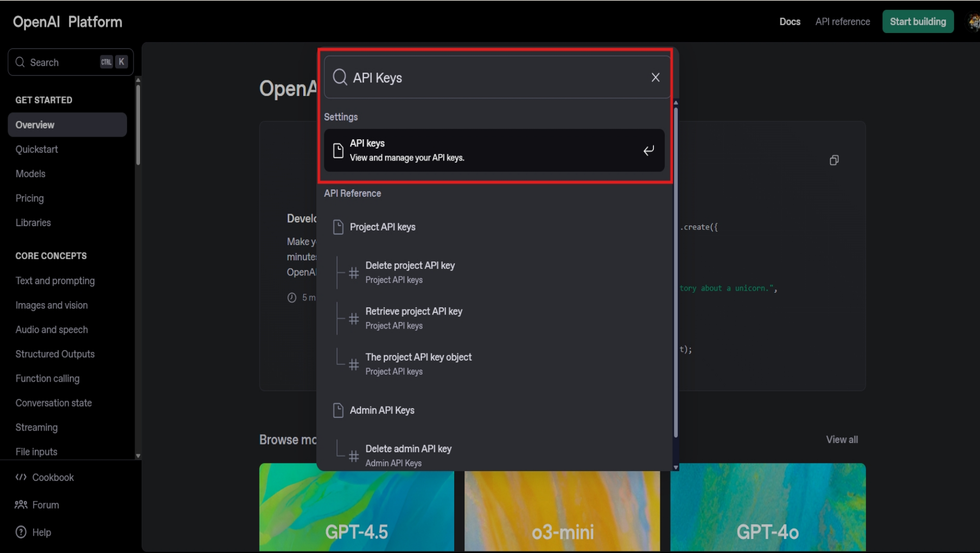Viewport: 980px width, 553px height.
Task: Open Images and vision in sidebar
Action: click(x=52, y=305)
